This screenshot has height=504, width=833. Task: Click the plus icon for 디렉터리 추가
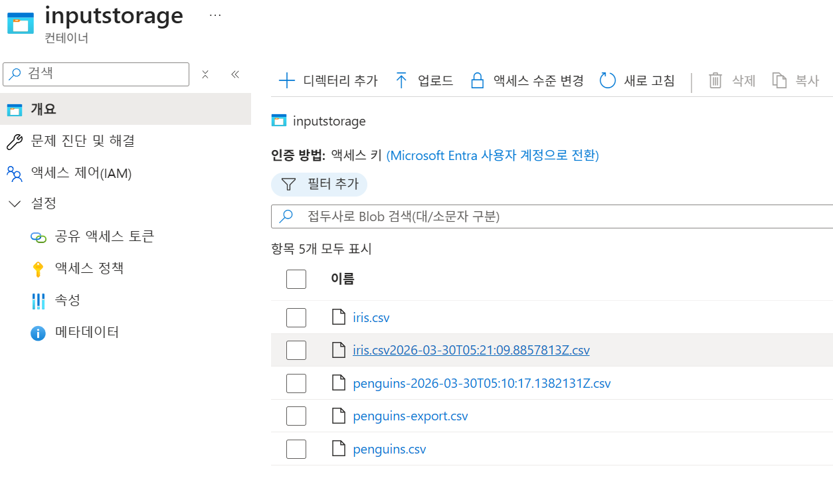click(x=286, y=81)
